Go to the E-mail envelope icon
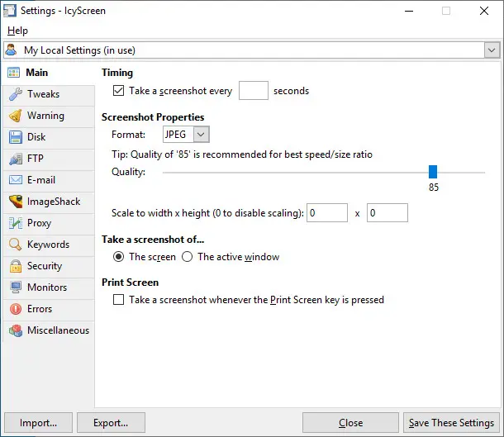This screenshot has height=437, width=504. pyautogui.click(x=16, y=180)
